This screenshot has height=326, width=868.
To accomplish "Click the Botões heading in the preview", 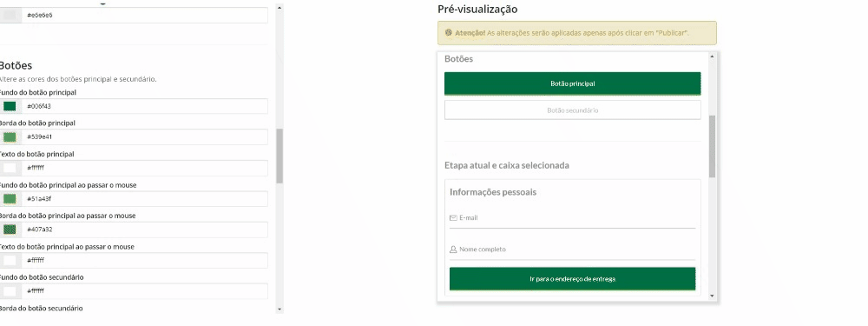I will tap(459, 59).
